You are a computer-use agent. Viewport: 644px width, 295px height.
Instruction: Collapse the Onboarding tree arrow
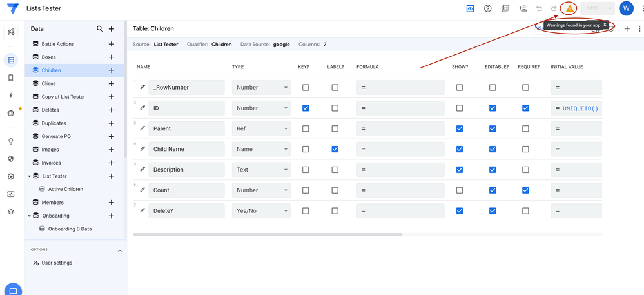coord(30,216)
